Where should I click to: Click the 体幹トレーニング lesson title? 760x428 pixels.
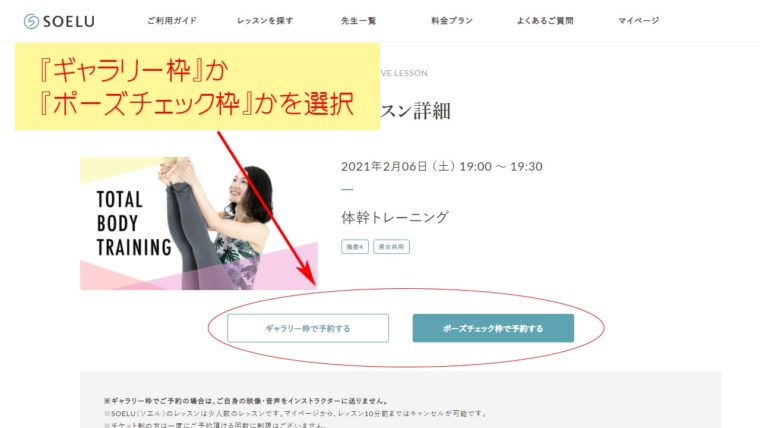coord(395,217)
